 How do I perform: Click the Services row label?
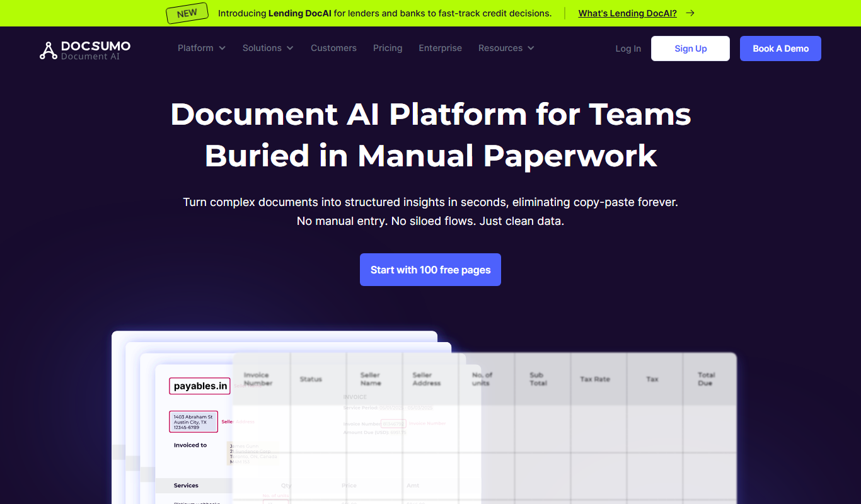186,486
